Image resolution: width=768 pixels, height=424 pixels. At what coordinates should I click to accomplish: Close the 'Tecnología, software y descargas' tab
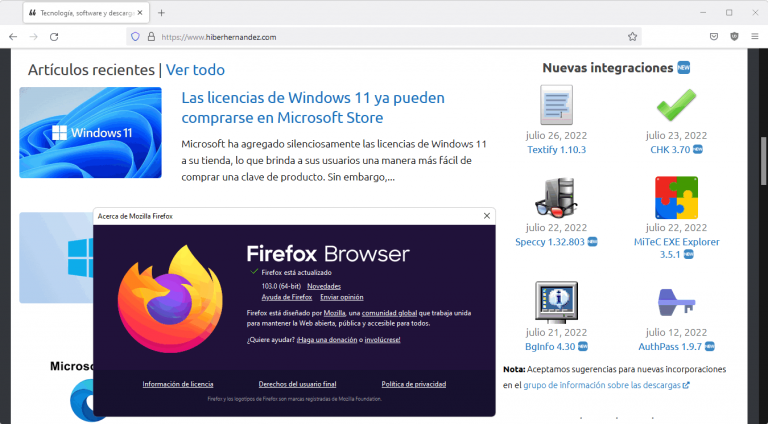(x=140, y=12)
